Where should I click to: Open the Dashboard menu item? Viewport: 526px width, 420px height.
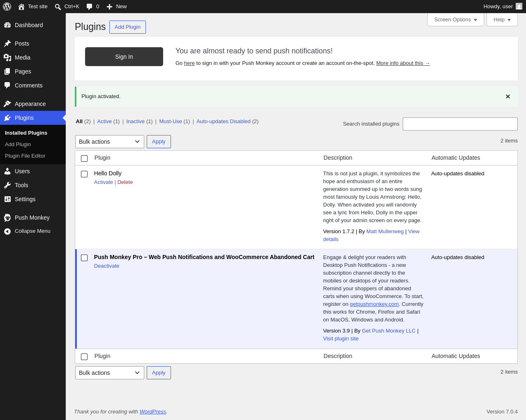[33, 25]
